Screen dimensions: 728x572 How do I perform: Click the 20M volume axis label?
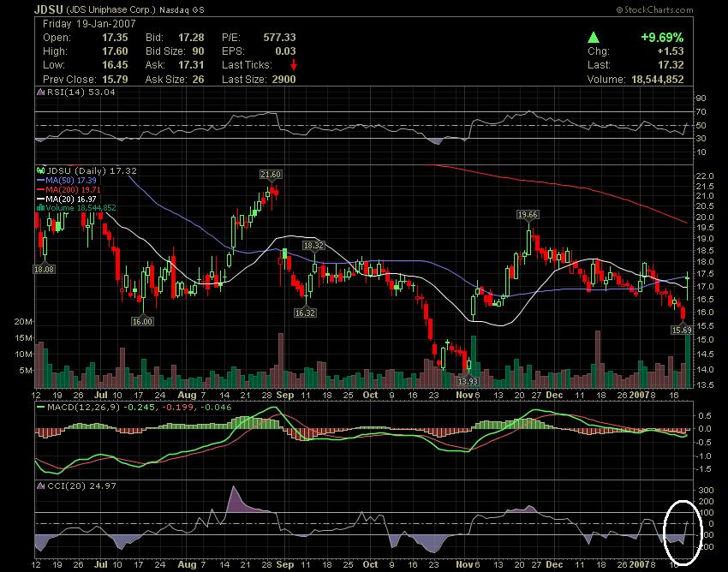[23, 322]
